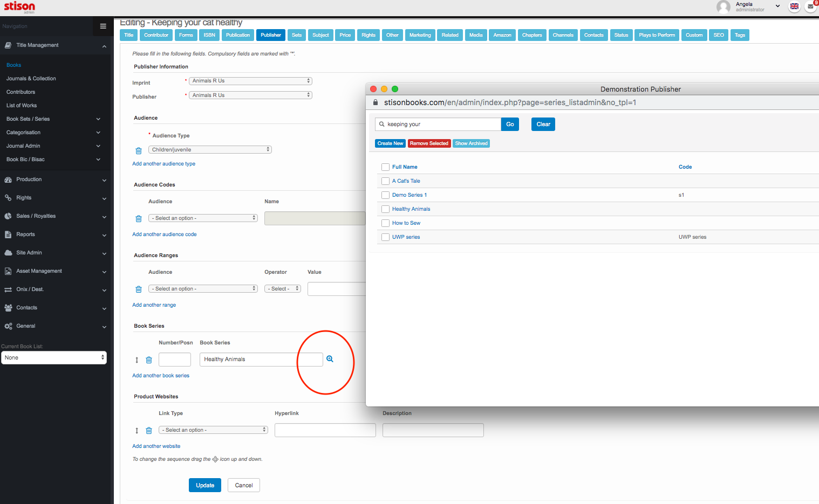Screen dimensions: 819x504
Task: Click the UK flag language icon
Action: (794, 7)
